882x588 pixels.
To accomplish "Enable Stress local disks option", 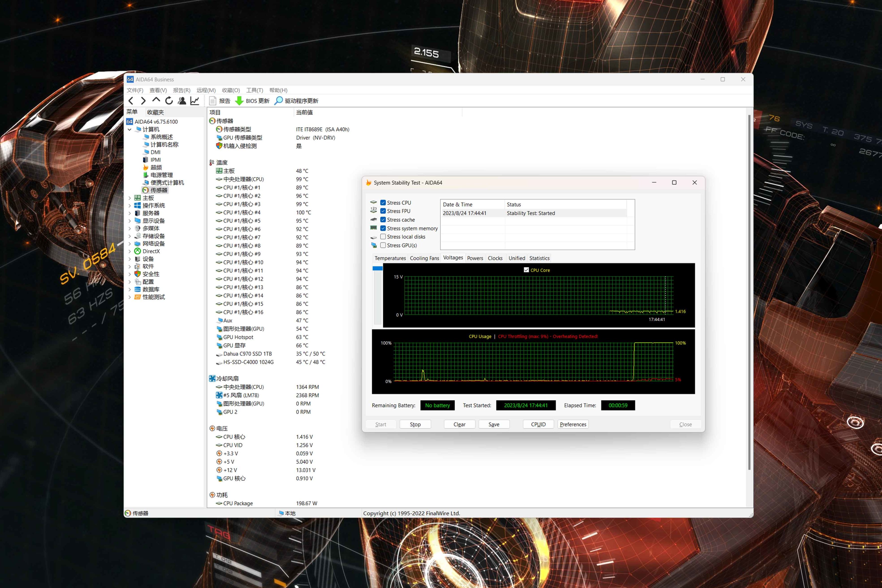I will (383, 237).
